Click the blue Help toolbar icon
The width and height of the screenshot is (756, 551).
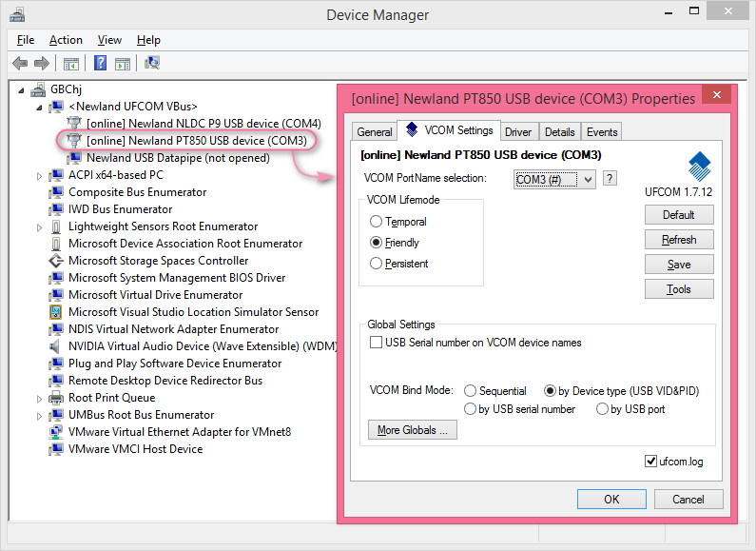[100, 63]
